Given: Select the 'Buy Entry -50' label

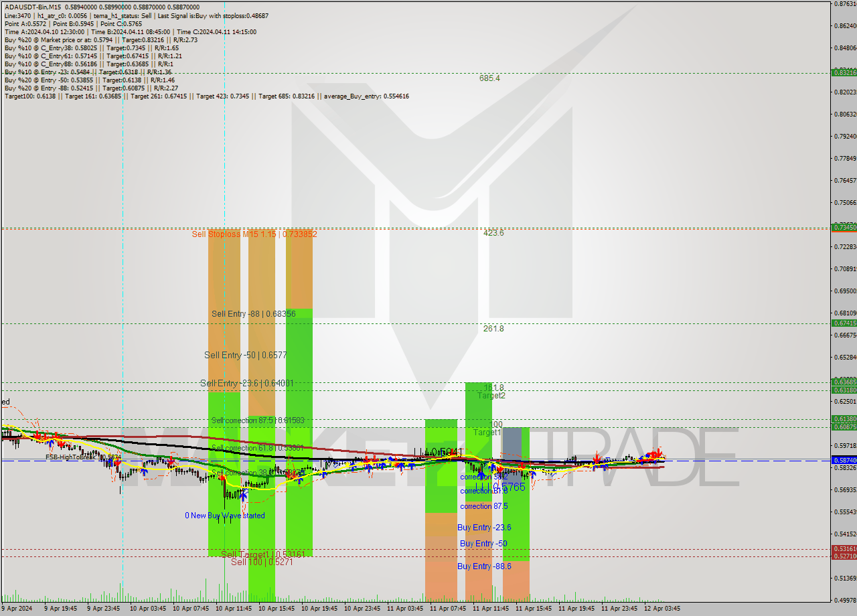Looking at the screenshot, I should coord(482,544).
